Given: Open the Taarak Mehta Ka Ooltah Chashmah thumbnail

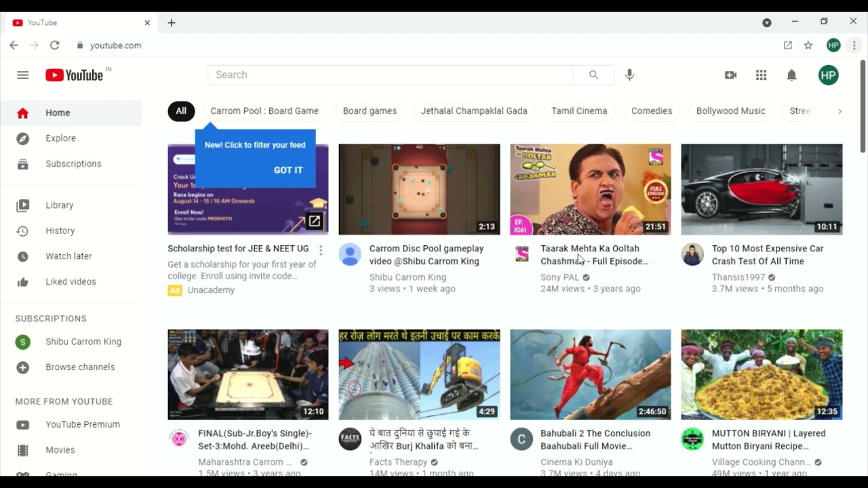Looking at the screenshot, I should (591, 189).
